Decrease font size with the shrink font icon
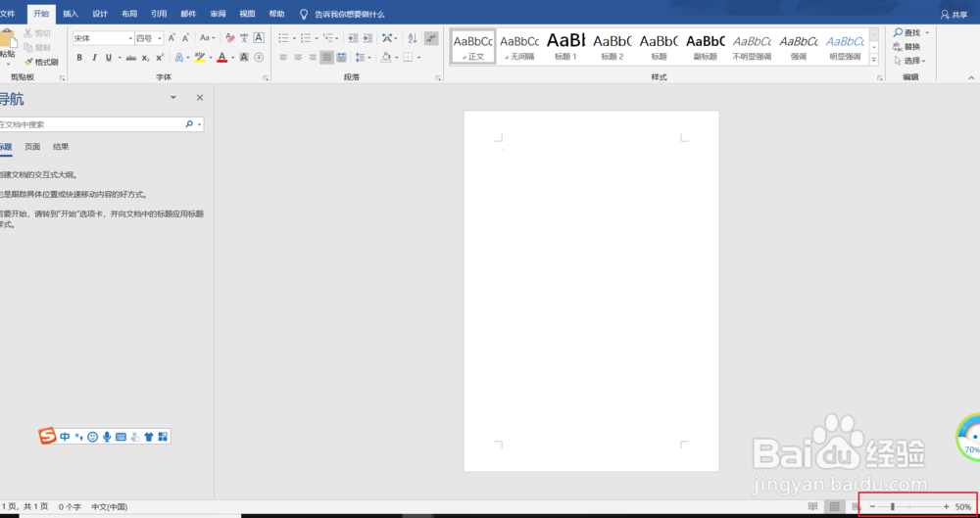Image resolution: width=980 pixels, height=518 pixels. 185,38
